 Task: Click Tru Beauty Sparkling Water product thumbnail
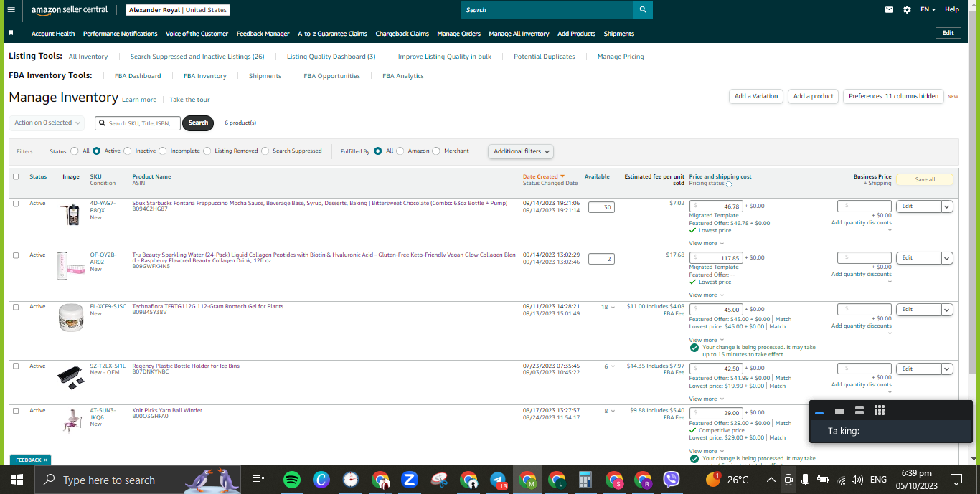[71, 266]
